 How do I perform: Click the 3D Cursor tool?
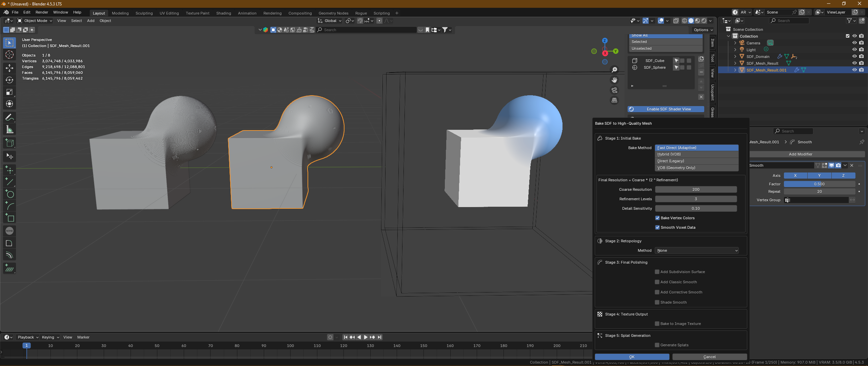[x=9, y=55]
